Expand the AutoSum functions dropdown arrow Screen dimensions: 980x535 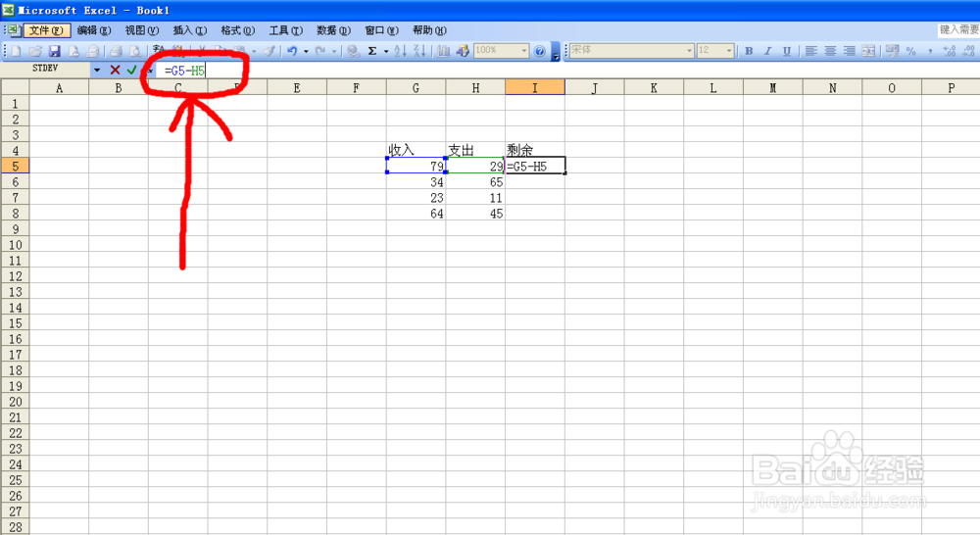point(385,51)
